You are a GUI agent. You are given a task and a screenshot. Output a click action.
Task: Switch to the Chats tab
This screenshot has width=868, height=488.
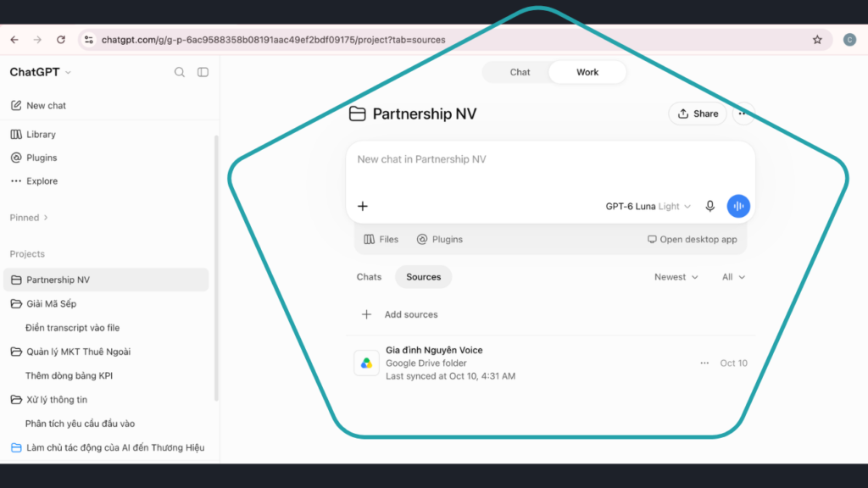click(369, 277)
